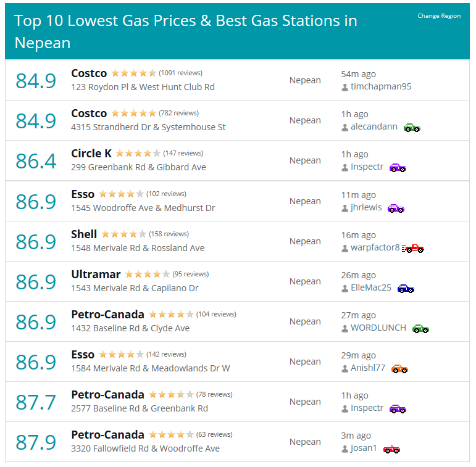The width and height of the screenshot is (476, 467).
Task: Click user avatar icon beside timchapman95
Action: 344,88
